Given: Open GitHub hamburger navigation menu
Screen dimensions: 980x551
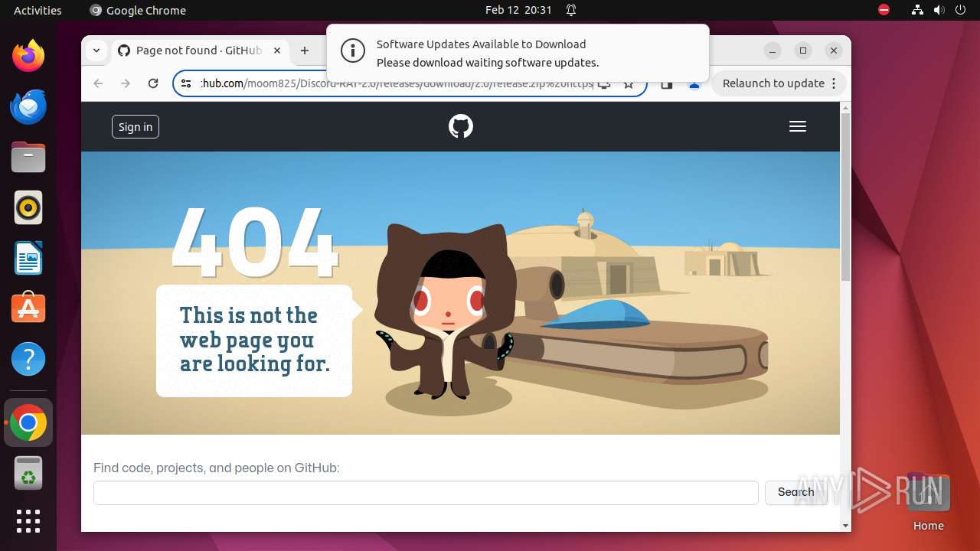Looking at the screenshot, I should [798, 126].
